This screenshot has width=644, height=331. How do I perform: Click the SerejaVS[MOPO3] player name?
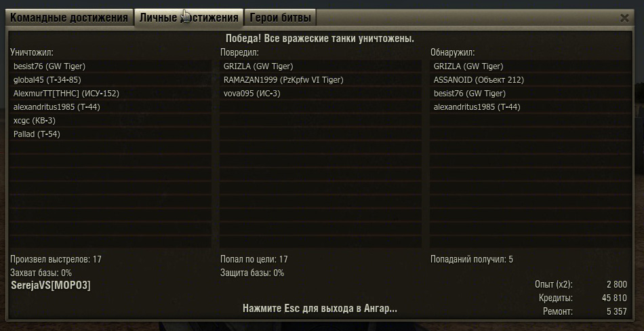pos(51,286)
